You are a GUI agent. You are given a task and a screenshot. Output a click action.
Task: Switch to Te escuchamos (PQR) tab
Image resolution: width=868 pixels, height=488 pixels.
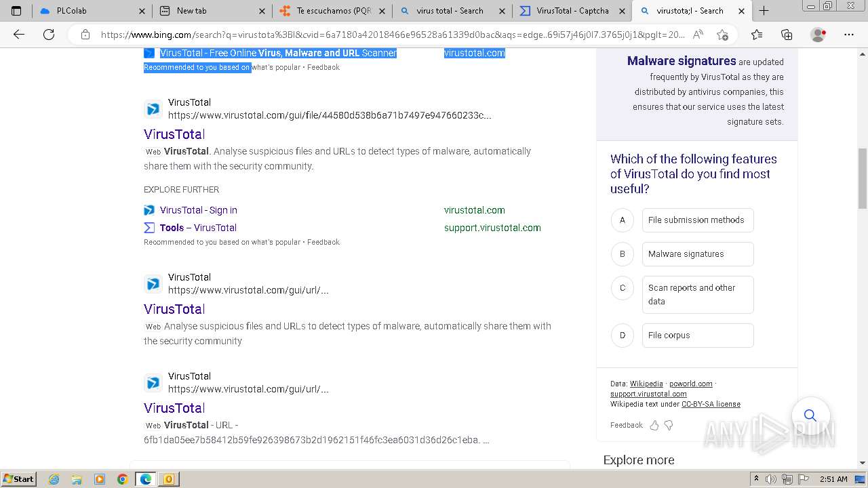coord(332,11)
